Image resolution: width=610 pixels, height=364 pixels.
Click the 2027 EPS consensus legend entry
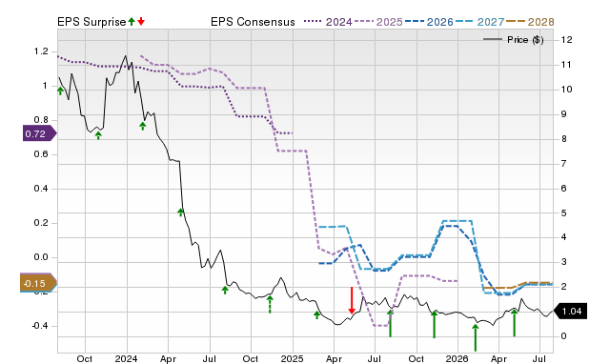(480, 22)
